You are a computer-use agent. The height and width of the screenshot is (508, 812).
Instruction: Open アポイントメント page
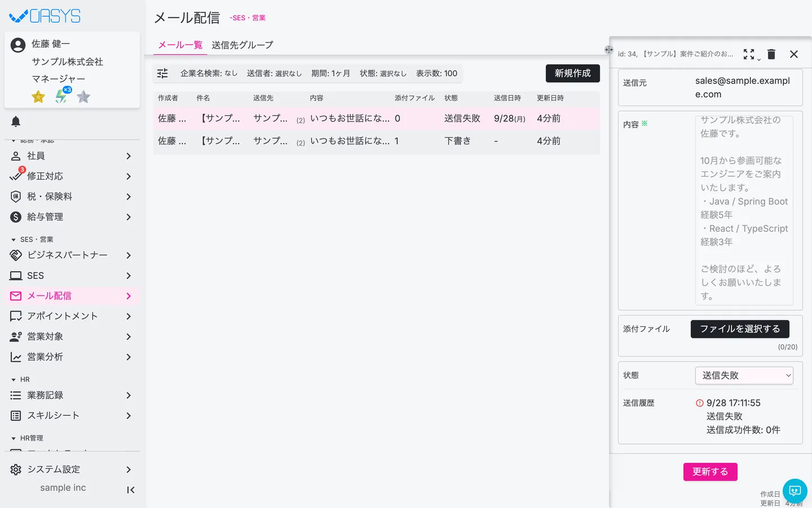72,316
